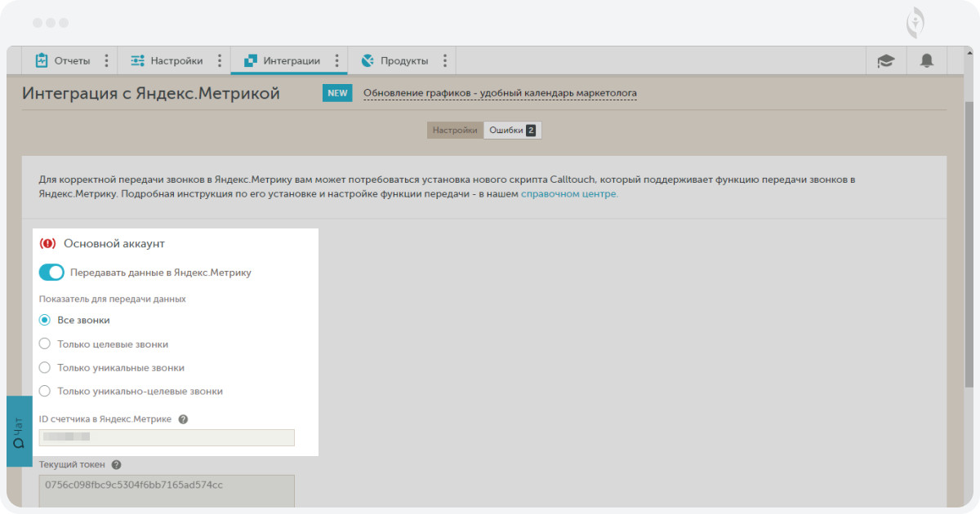Click help icon next to ID счетчика
980x514 pixels.
click(183, 419)
